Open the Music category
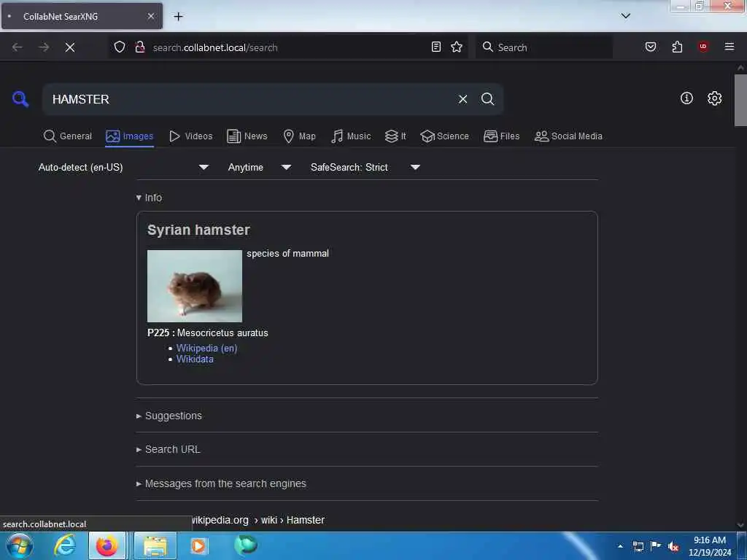The height and width of the screenshot is (560, 747). click(x=351, y=136)
